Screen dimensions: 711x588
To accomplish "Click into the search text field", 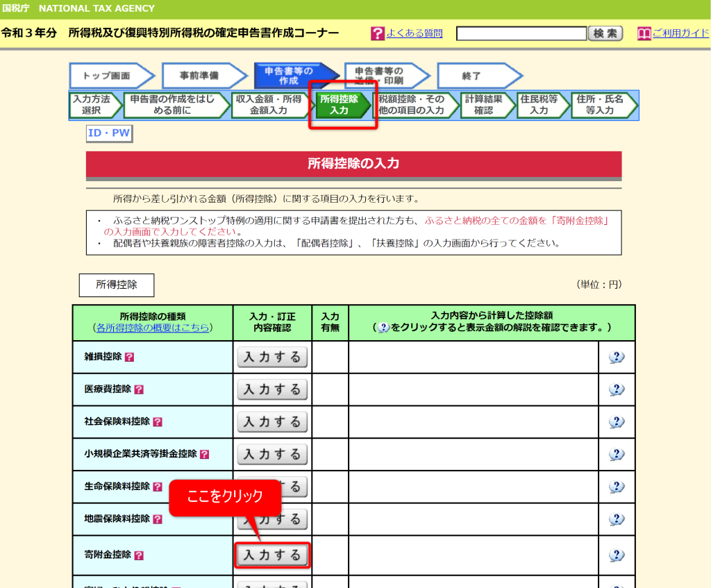I will pyautogui.click(x=521, y=33).
